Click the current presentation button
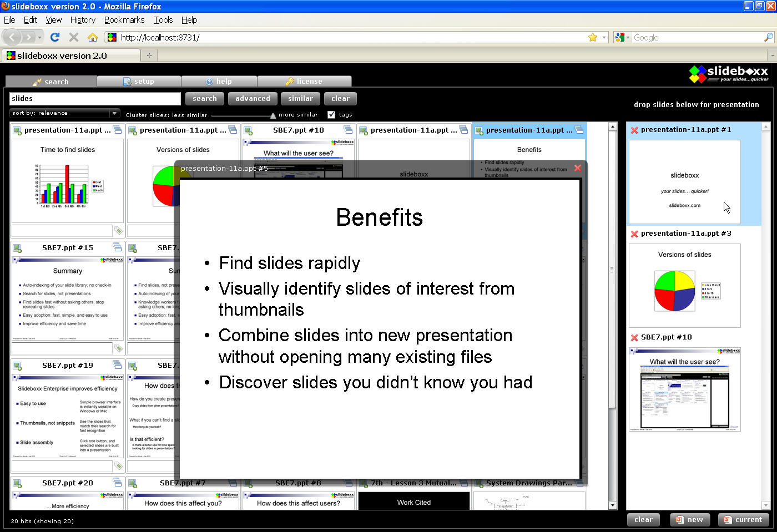The width and height of the screenshot is (777, 532). tap(744, 520)
